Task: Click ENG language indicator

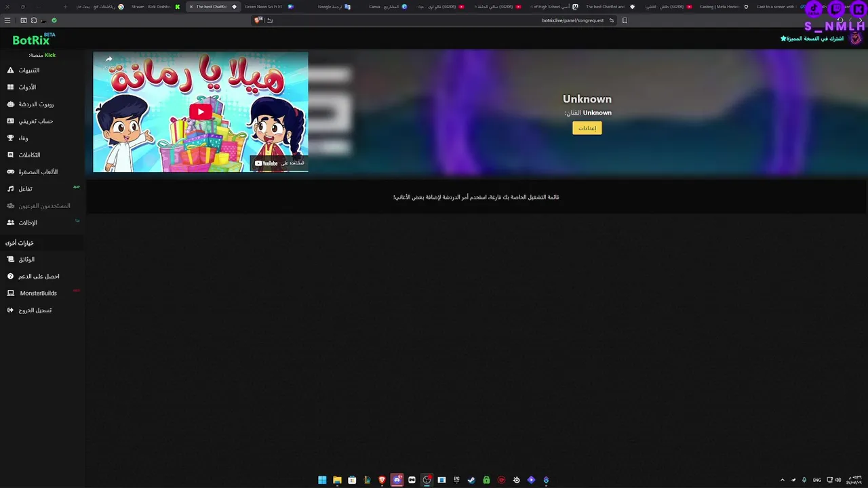Action: tap(816, 480)
